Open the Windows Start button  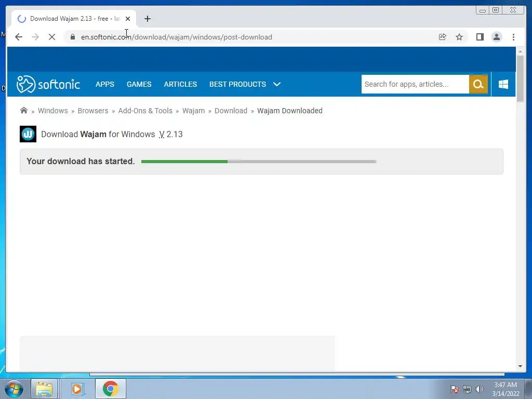14,389
